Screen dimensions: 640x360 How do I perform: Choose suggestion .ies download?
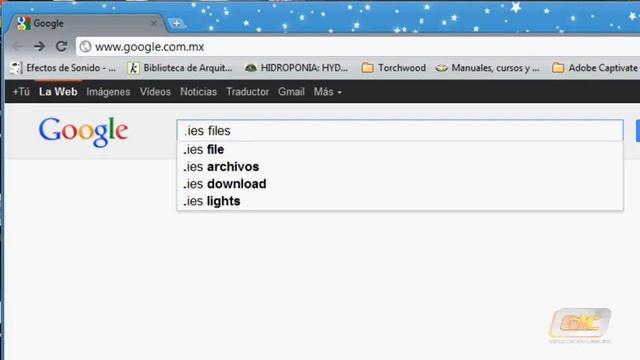click(x=400, y=184)
